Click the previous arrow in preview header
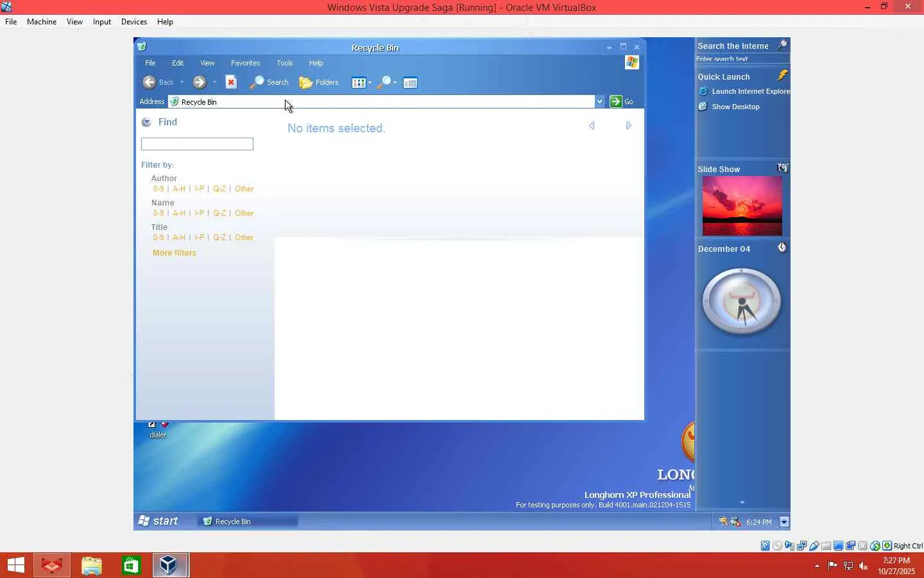 point(592,126)
